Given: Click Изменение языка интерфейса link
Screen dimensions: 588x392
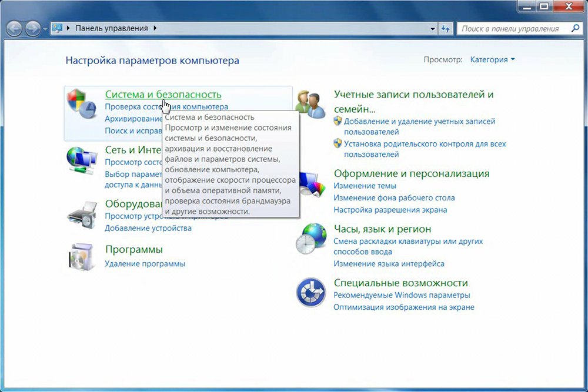Looking at the screenshot, I should click(389, 264).
